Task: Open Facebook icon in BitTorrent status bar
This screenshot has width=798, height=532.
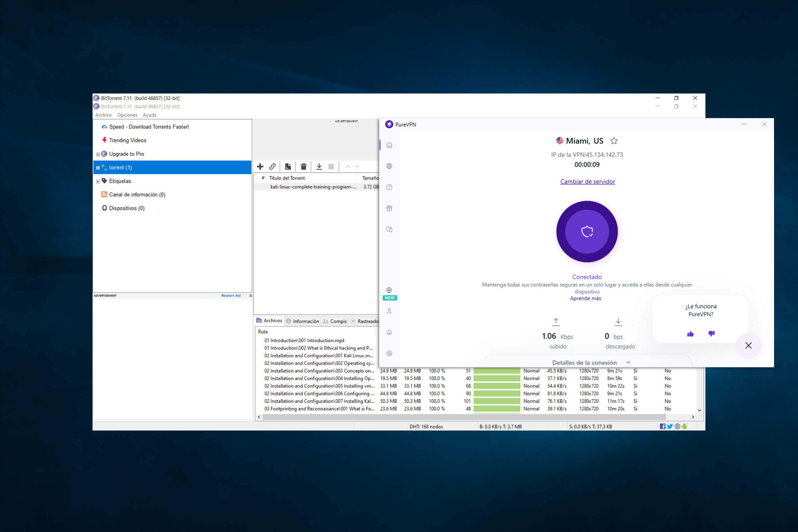Action: 662,426
